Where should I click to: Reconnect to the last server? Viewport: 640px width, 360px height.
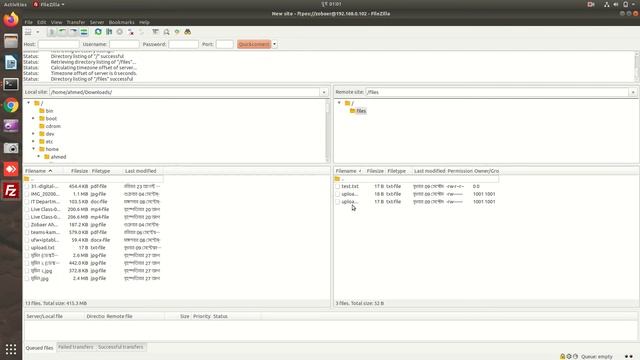click(141, 32)
